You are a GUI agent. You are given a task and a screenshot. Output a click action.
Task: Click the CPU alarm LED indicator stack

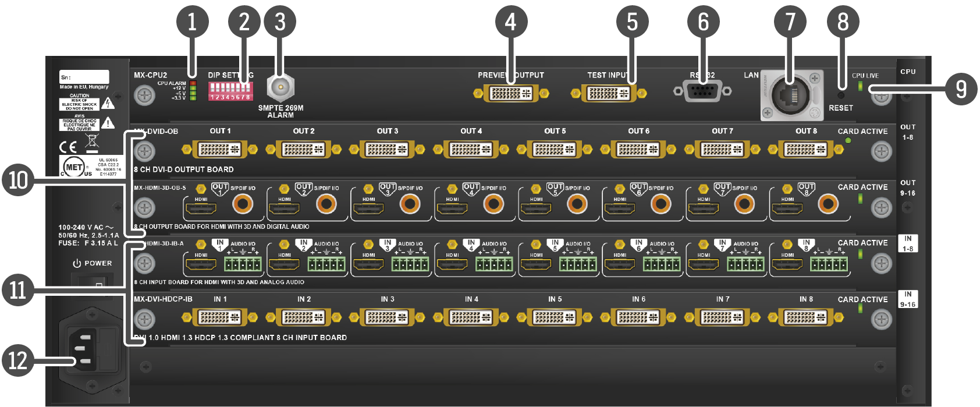pyautogui.click(x=193, y=91)
